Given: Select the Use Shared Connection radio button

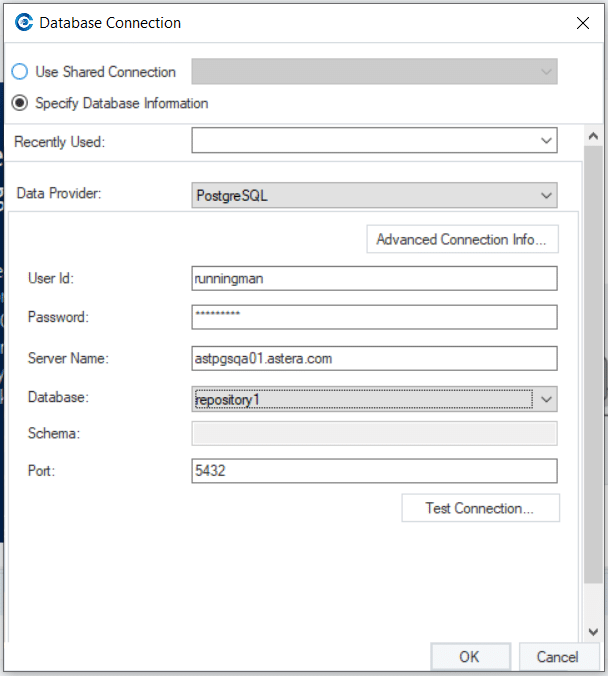Looking at the screenshot, I should (x=20, y=72).
